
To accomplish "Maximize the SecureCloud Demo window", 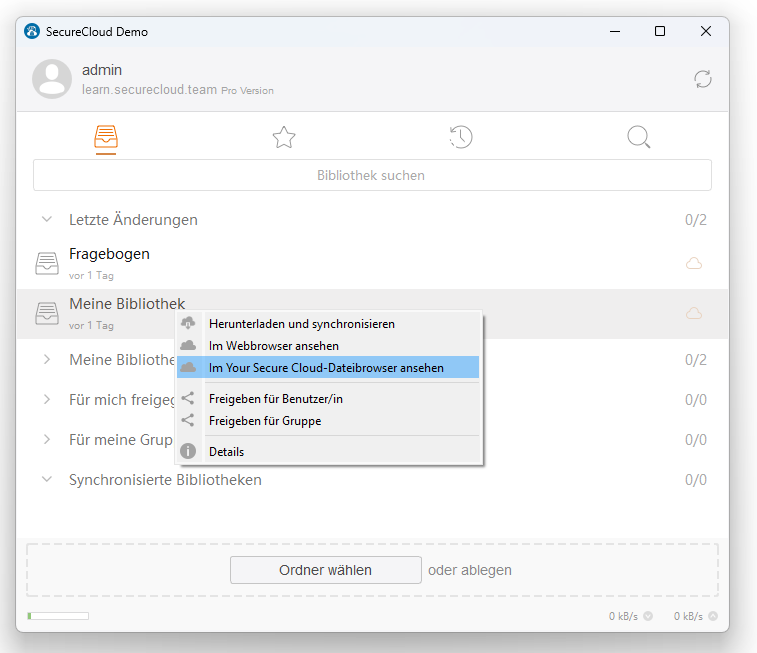I will [659, 31].
